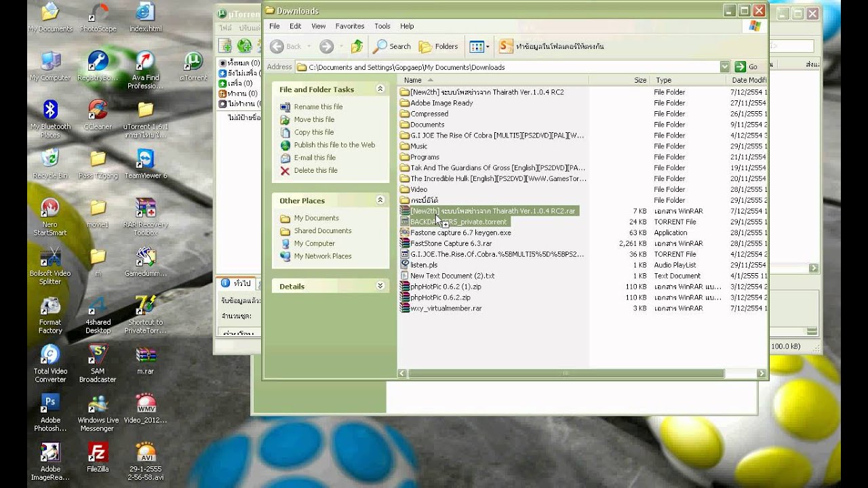Viewport: 868px width, 488px height.
Task: Sort files by the Type column header
Action: (x=688, y=80)
